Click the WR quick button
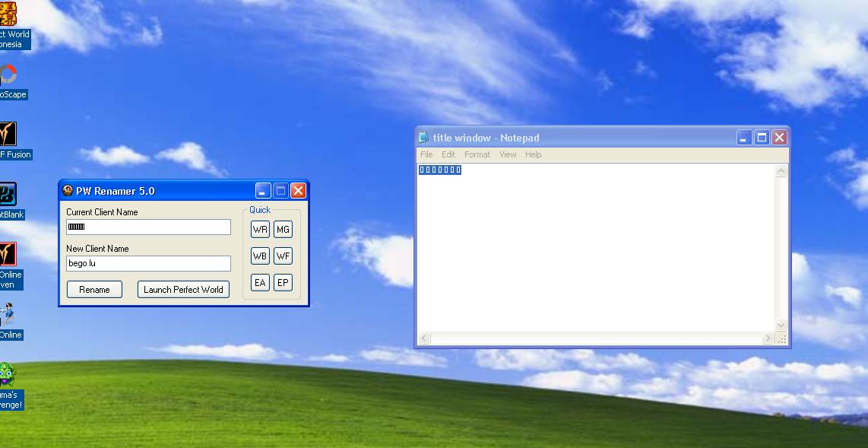The image size is (868, 448). click(260, 229)
